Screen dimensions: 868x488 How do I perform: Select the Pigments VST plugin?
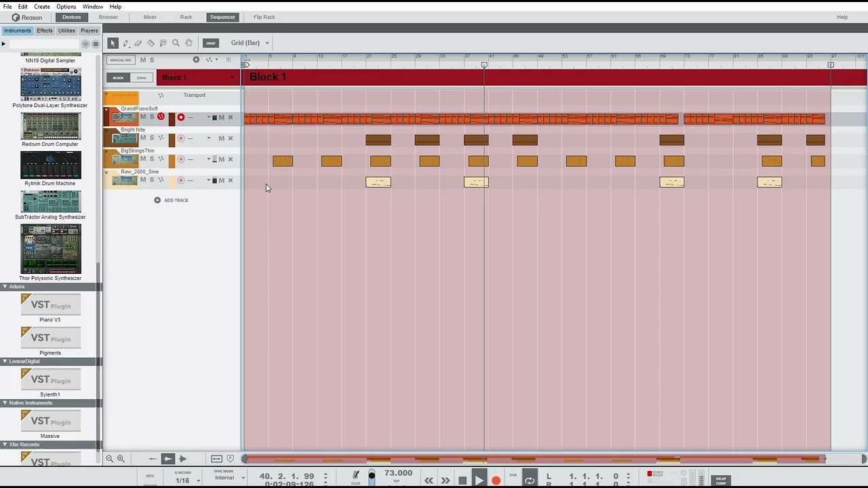click(x=50, y=341)
